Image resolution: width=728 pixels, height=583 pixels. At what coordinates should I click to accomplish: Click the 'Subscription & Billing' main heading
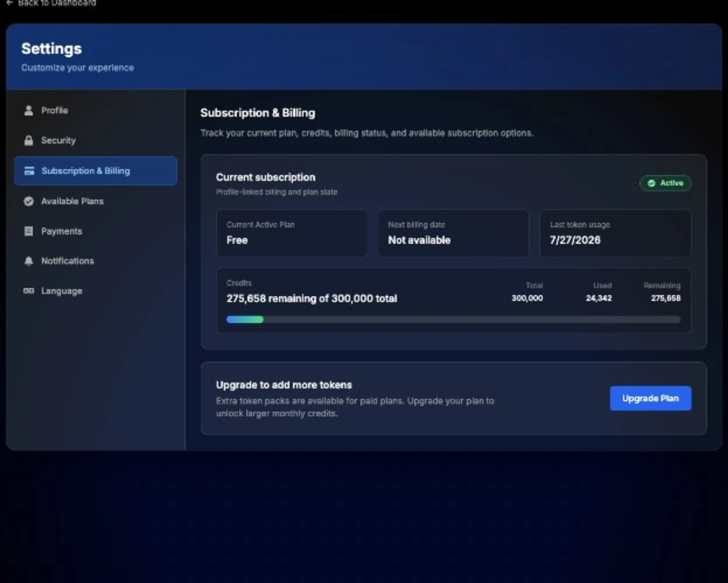[258, 113]
